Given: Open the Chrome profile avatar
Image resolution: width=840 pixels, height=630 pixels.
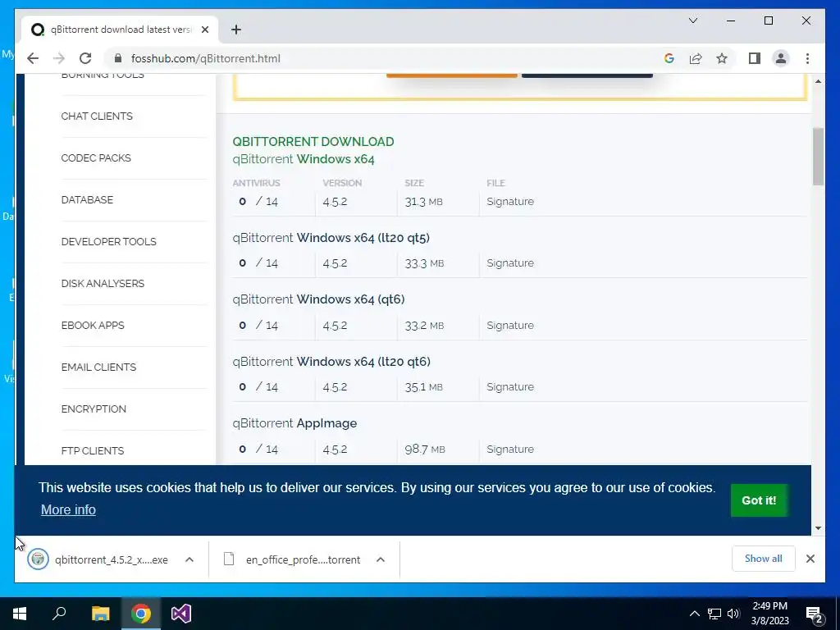Looking at the screenshot, I should click(x=781, y=58).
